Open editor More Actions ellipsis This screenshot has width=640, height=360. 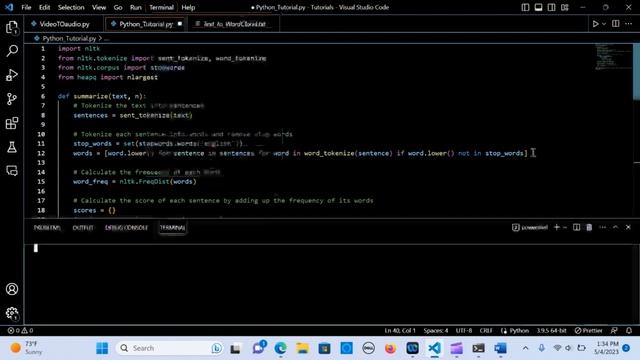pyautogui.click(x=629, y=24)
